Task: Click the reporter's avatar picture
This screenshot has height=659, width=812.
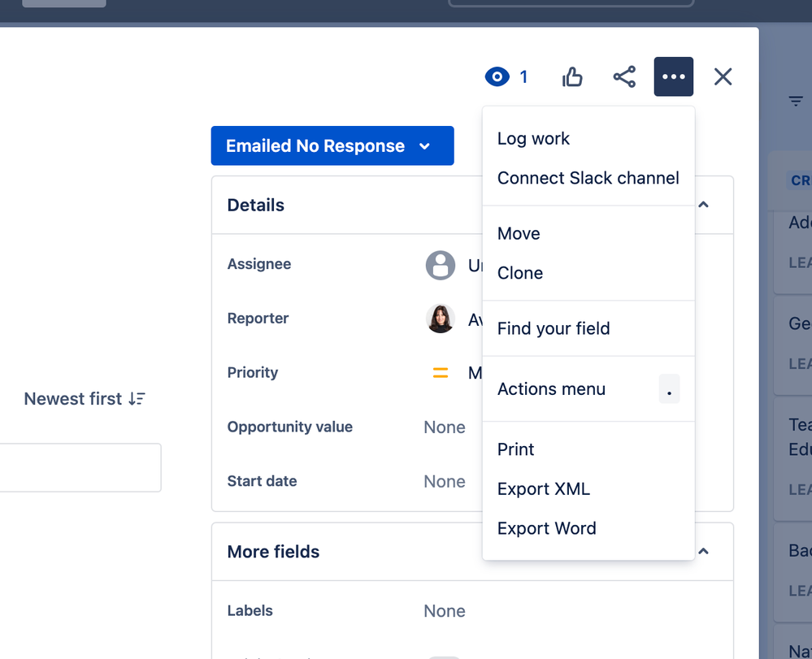Action: [440, 319]
